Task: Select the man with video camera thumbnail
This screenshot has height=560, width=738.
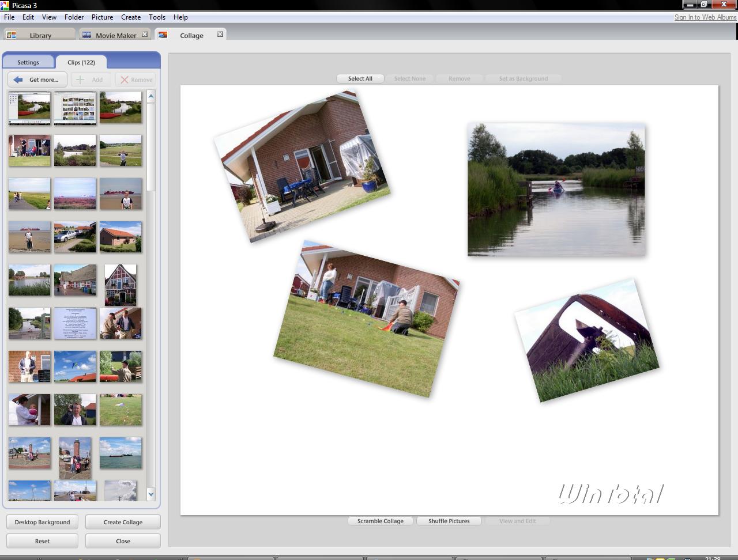Action: (75, 410)
